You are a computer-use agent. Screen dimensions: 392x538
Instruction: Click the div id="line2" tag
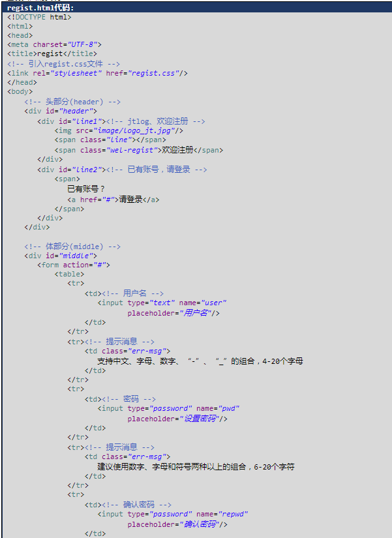point(72,170)
